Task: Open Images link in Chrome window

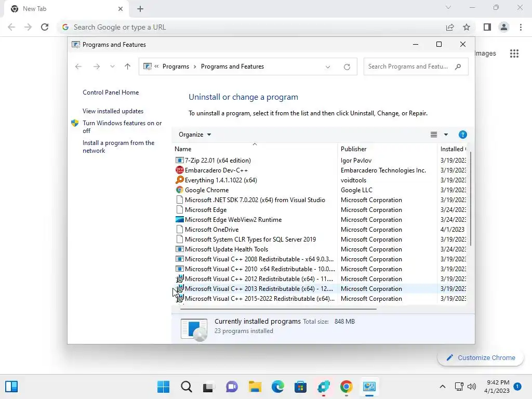Action: [486, 54]
